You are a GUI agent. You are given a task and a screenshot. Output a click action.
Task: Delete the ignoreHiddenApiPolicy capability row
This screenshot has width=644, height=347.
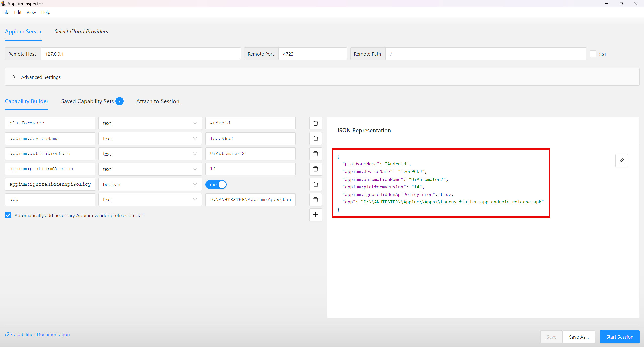316,184
